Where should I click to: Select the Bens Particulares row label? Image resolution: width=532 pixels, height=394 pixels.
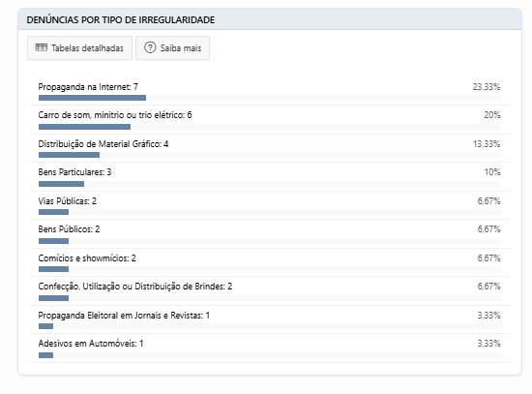[74, 172]
